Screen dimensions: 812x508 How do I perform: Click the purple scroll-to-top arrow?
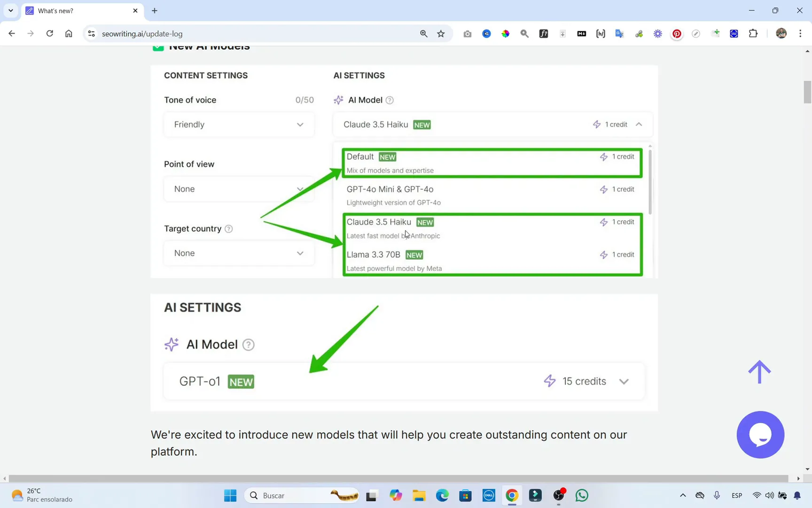click(x=759, y=372)
